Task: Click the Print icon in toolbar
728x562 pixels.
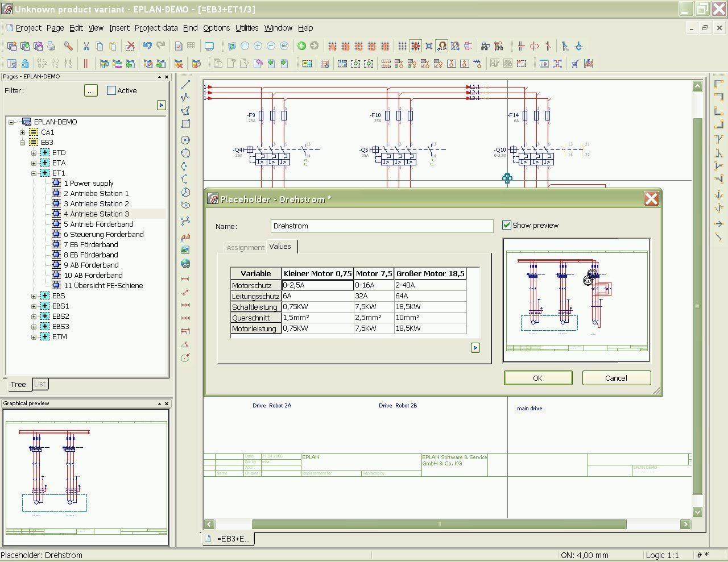Action: [51, 46]
